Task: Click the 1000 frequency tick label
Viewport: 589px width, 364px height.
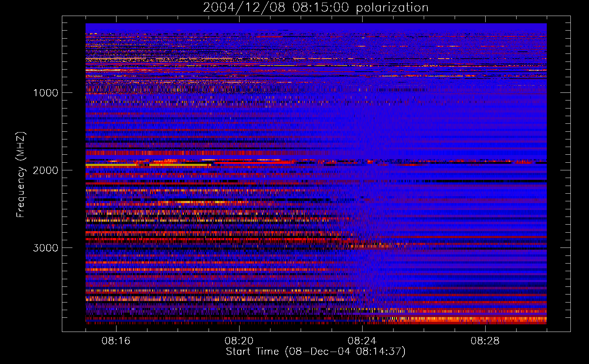Action: (x=46, y=93)
